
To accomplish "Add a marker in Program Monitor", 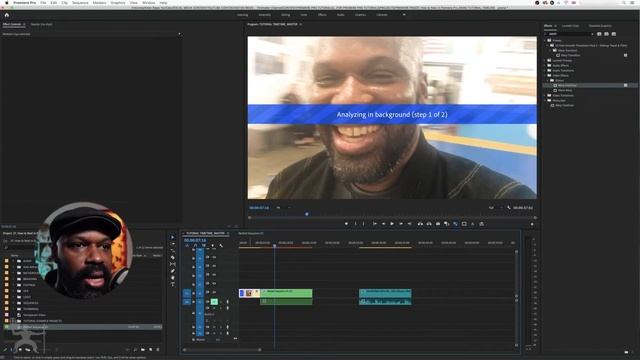I will click(x=347, y=224).
